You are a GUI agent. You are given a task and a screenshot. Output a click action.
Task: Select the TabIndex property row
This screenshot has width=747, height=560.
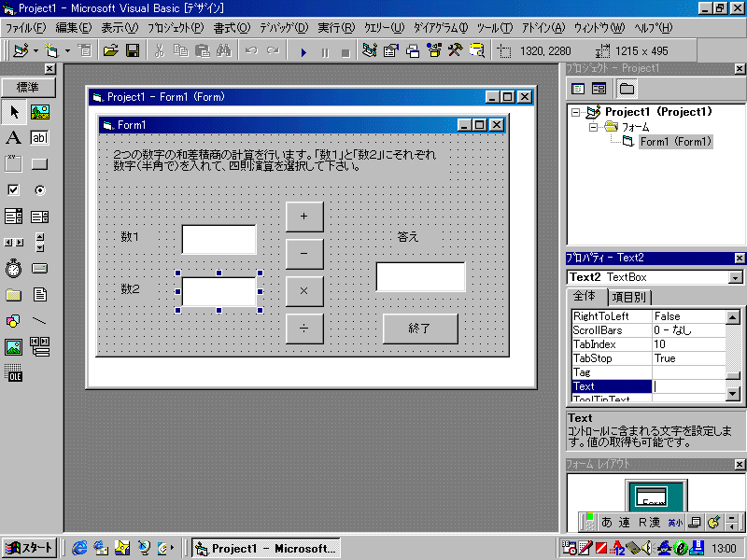[648, 344]
